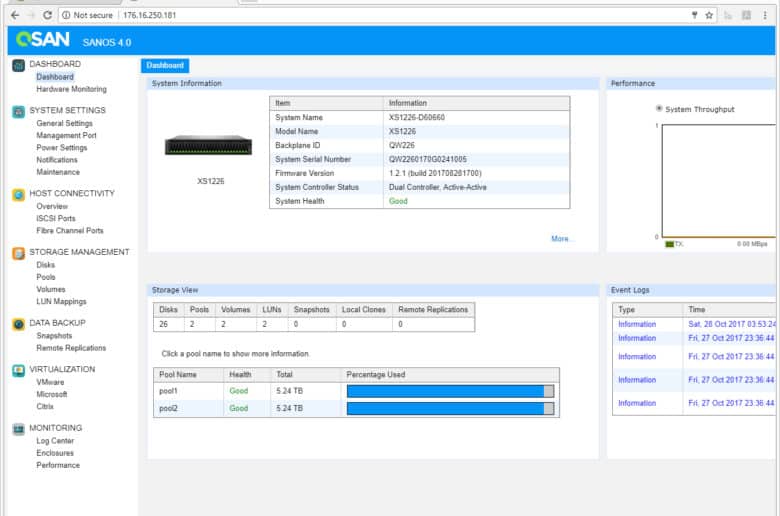Viewport: 780px width, 516px height.
Task: Click the System Settings section icon
Action: [x=18, y=111]
